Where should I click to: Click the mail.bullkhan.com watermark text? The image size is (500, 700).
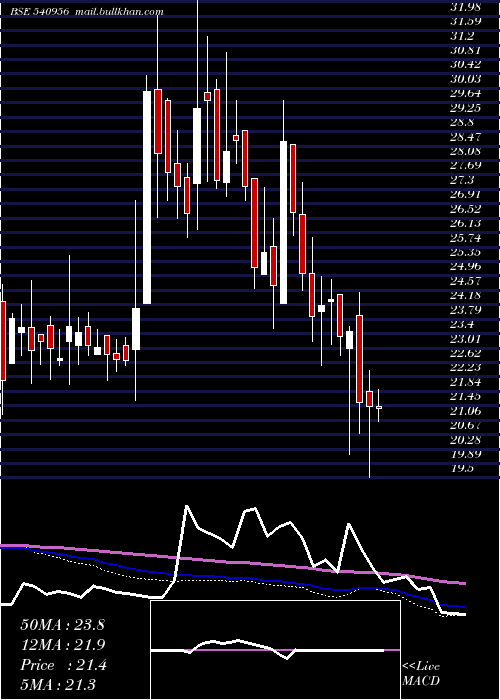click(x=120, y=12)
